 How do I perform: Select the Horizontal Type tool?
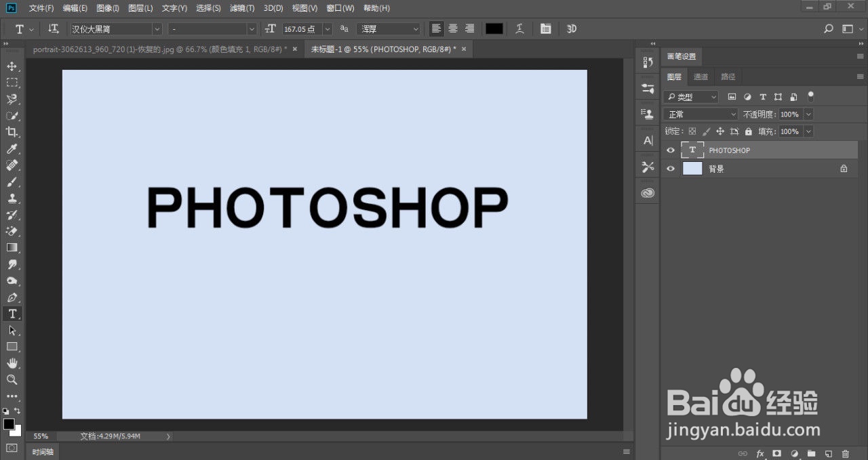[x=12, y=314]
